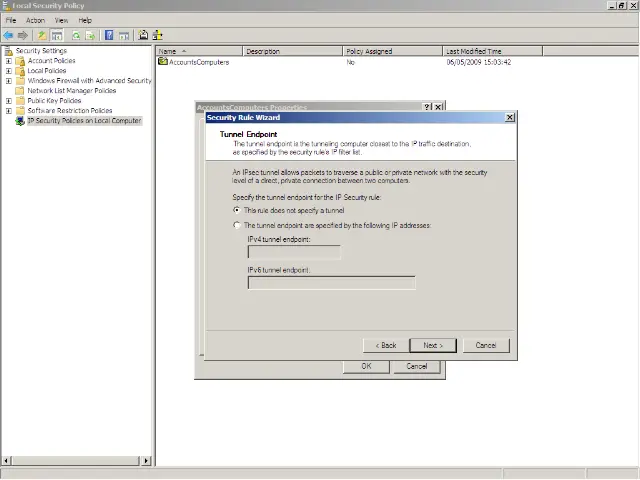The width and height of the screenshot is (640, 480).
Task: Click the Next button in the wizard
Action: [433, 345]
